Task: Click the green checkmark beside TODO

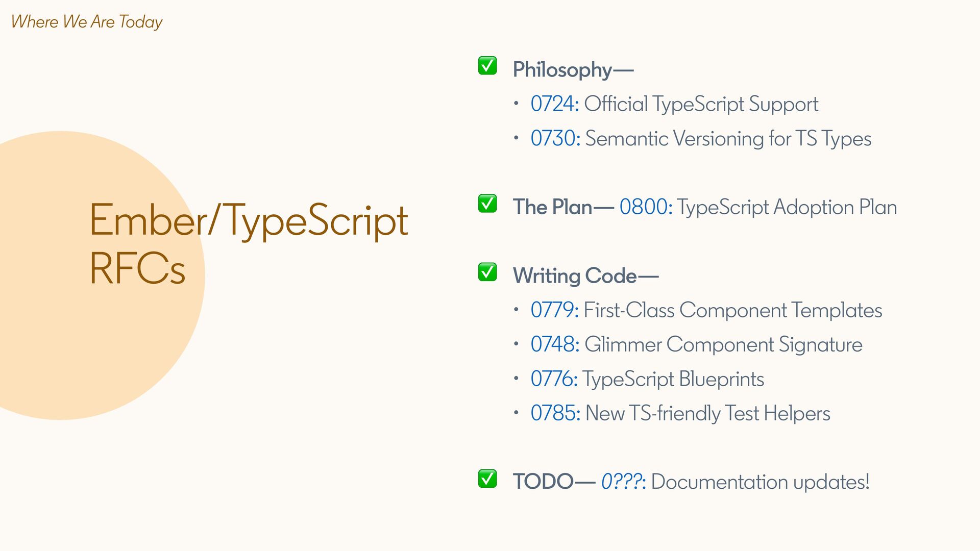Action: click(x=487, y=479)
